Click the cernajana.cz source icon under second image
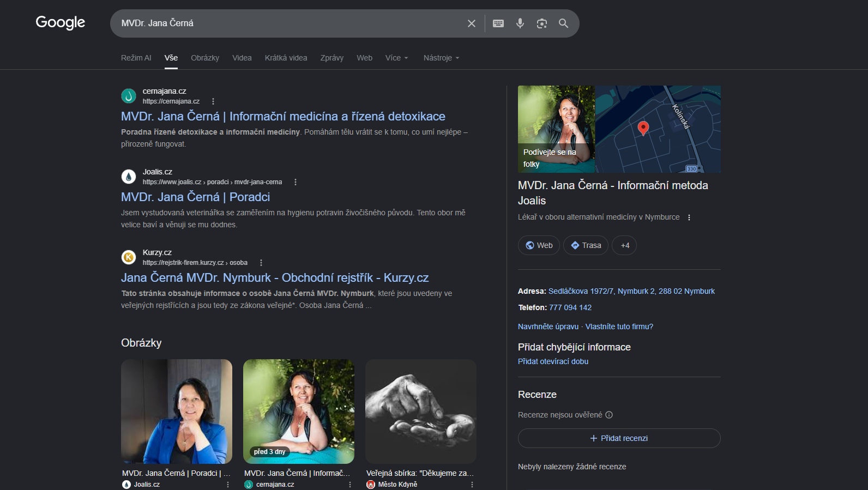Screen dimensions: 868x490 249,485
